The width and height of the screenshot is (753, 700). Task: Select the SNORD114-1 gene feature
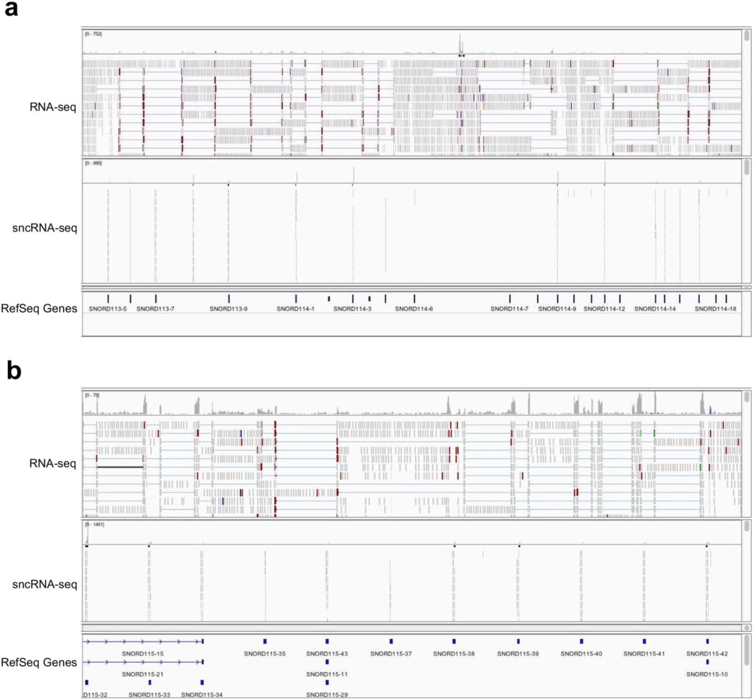[296, 299]
